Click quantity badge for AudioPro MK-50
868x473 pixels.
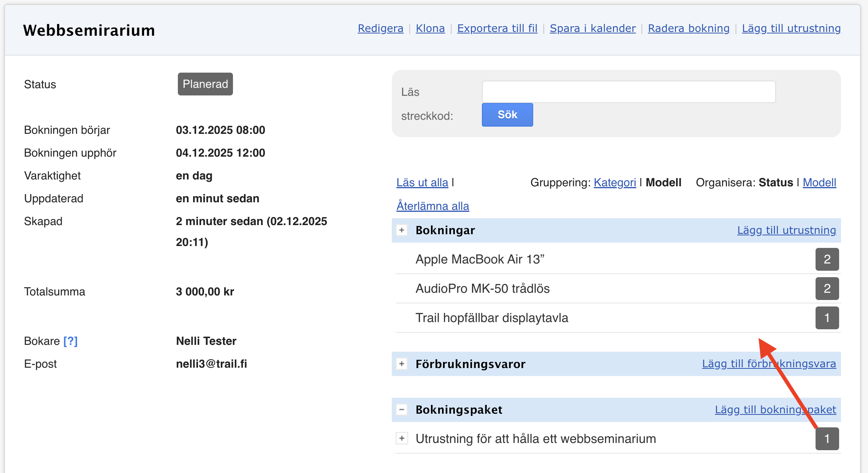(x=827, y=289)
